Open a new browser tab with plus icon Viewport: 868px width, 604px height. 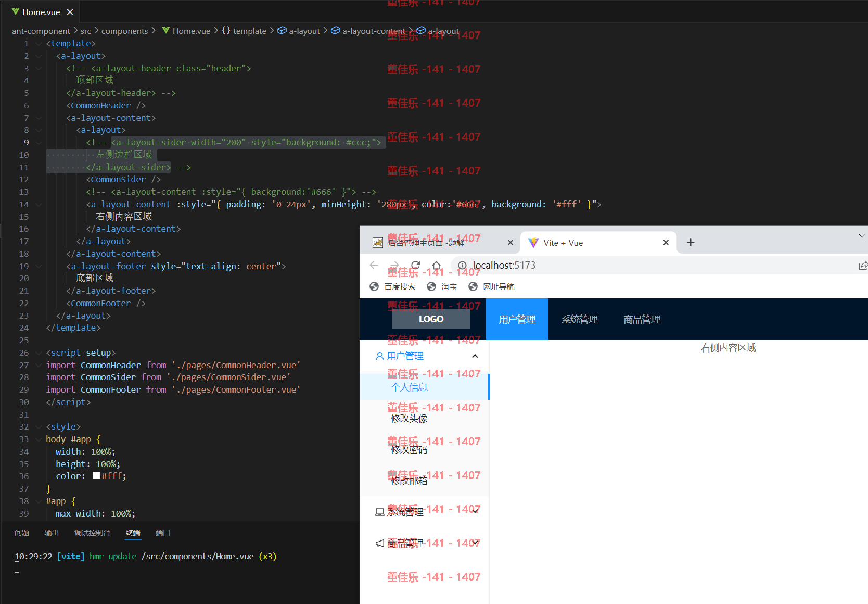click(691, 243)
